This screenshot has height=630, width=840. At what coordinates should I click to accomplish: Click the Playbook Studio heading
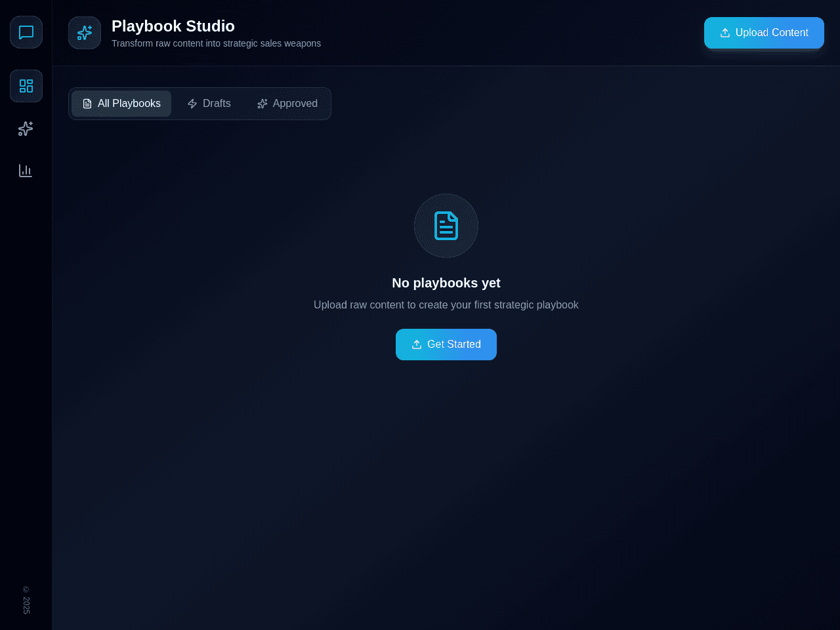(x=173, y=26)
